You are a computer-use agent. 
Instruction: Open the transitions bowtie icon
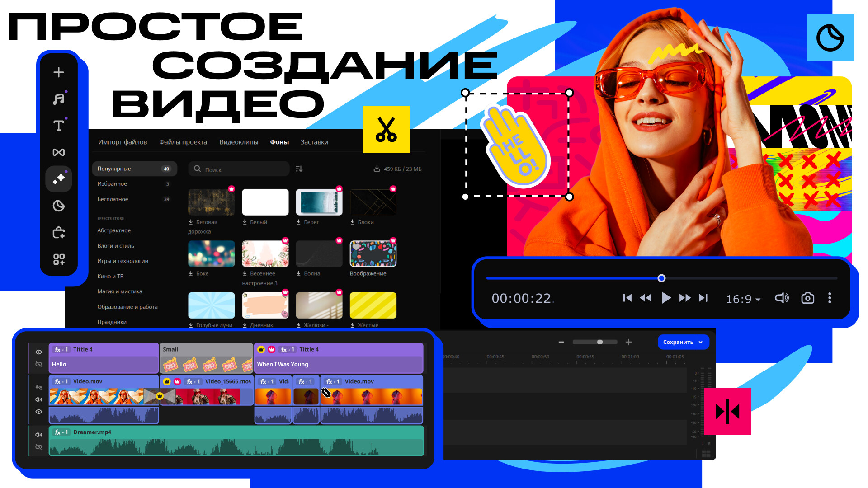pyautogui.click(x=59, y=152)
